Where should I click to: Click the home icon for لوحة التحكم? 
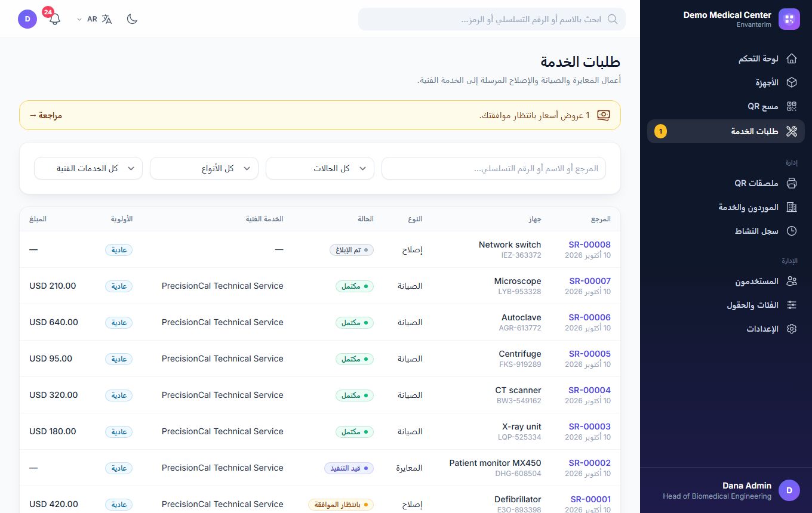point(792,58)
